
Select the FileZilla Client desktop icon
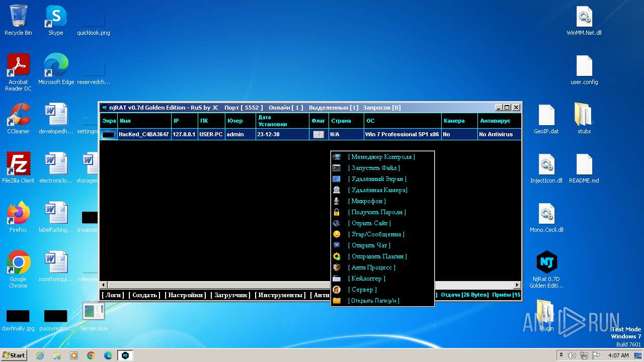pyautogui.click(x=18, y=168)
